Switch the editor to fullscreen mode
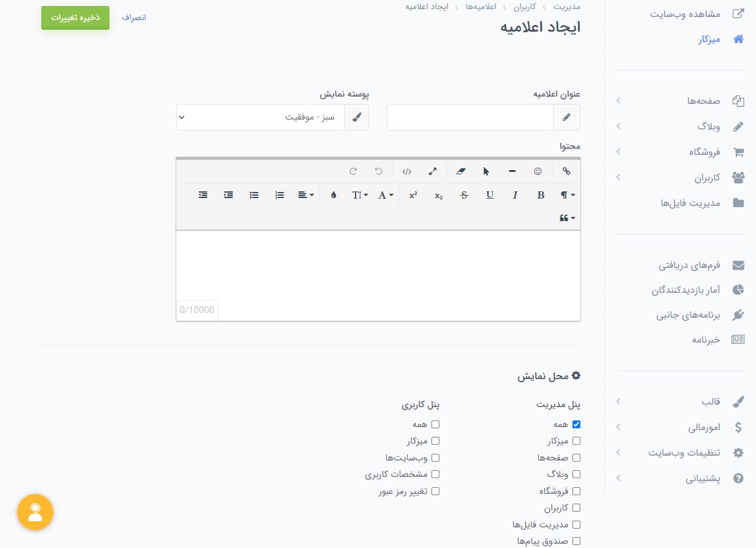 pos(433,171)
